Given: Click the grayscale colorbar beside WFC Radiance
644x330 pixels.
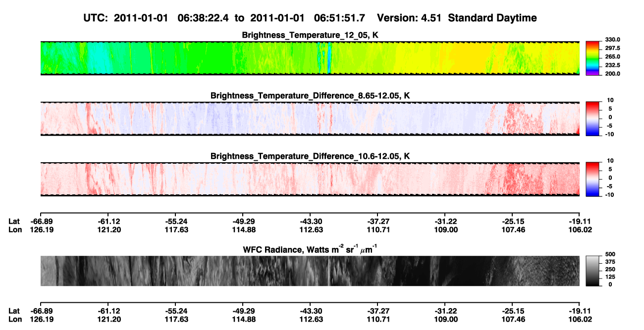Looking at the screenshot, I should coord(592,271).
